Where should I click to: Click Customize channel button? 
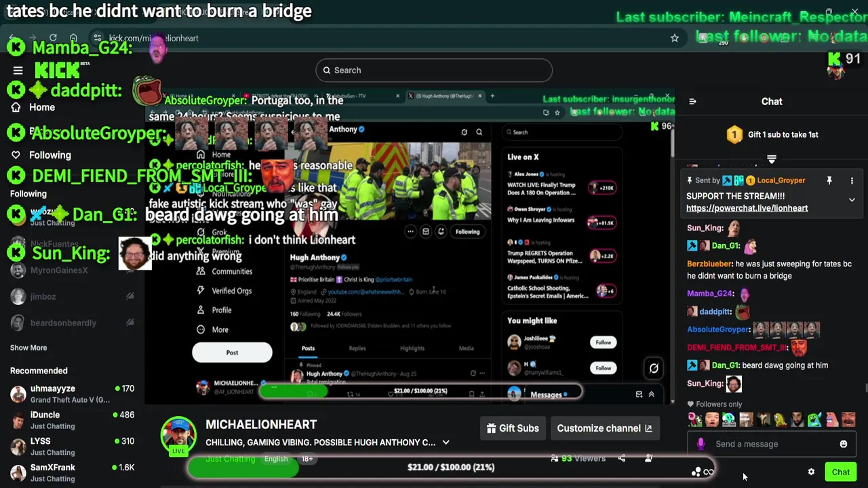tap(604, 428)
